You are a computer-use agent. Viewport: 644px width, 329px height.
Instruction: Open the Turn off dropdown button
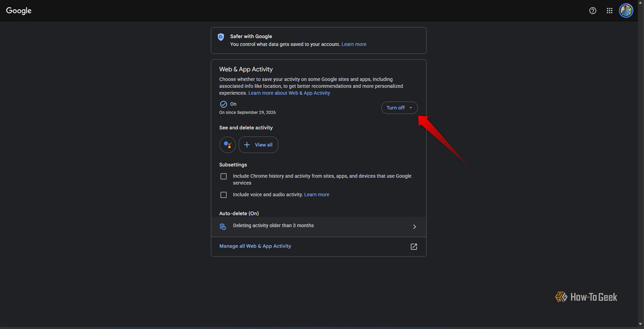399,108
